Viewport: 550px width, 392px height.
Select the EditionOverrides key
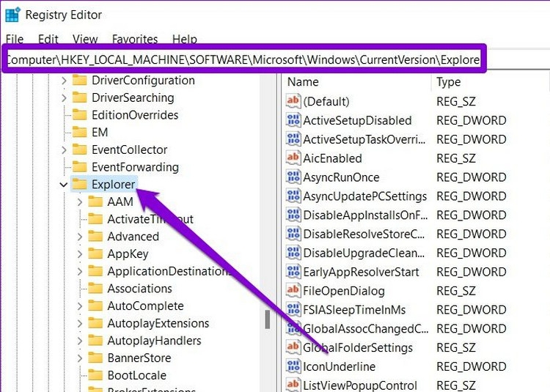click(135, 115)
